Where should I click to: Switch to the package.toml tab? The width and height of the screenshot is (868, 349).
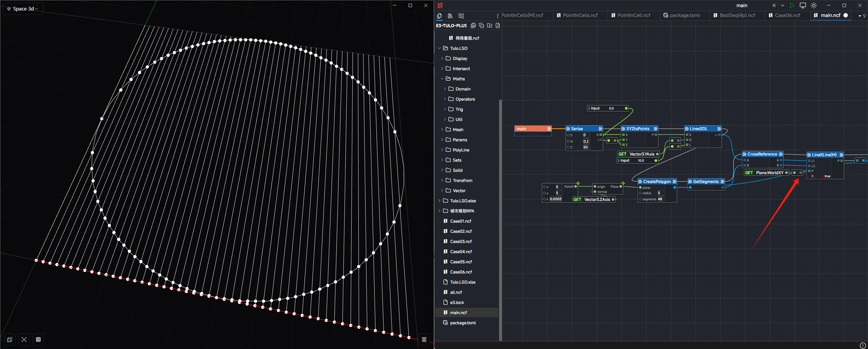coord(685,15)
